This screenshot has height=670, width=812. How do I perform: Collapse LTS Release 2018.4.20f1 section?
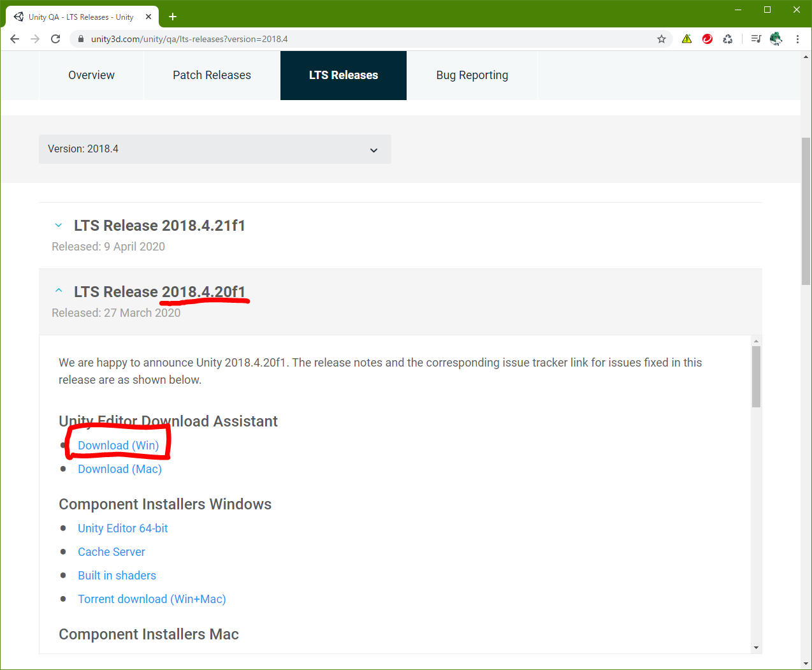click(x=59, y=291)
